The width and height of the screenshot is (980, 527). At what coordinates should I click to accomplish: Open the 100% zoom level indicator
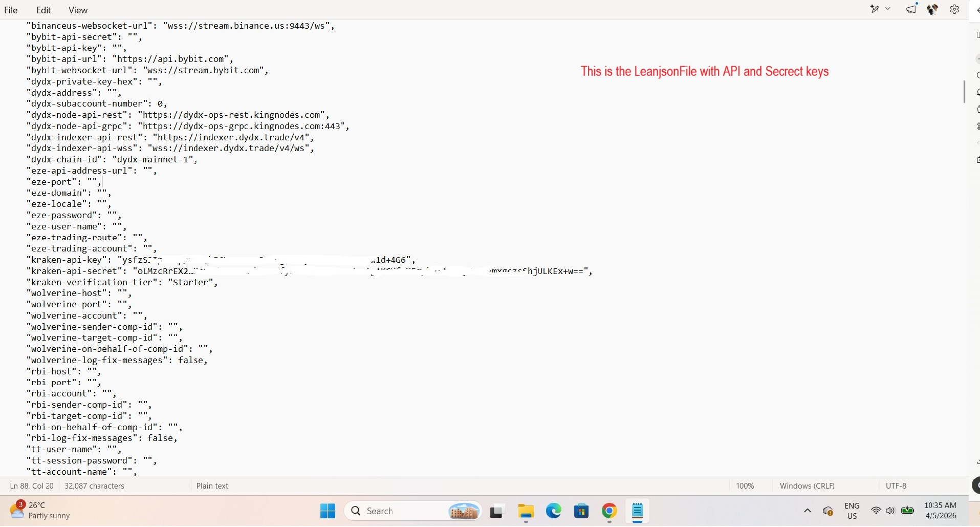click(x=745, y=486)
